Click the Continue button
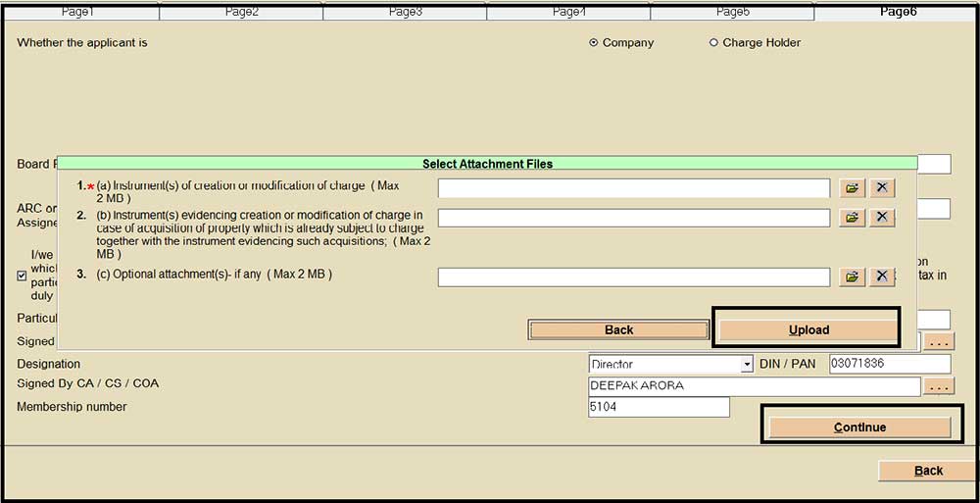This screenshot has width=980, height=503. [x=859, y=428]
